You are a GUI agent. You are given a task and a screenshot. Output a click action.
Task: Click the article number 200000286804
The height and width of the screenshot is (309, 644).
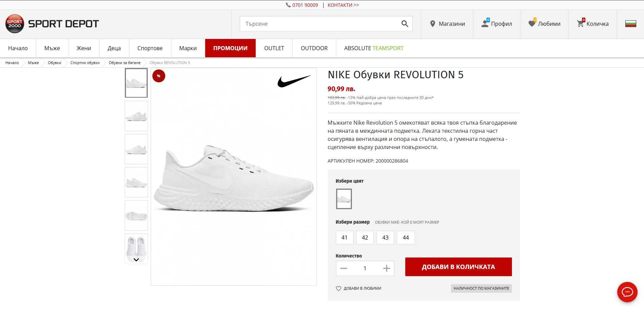click(x=392, y=161)
